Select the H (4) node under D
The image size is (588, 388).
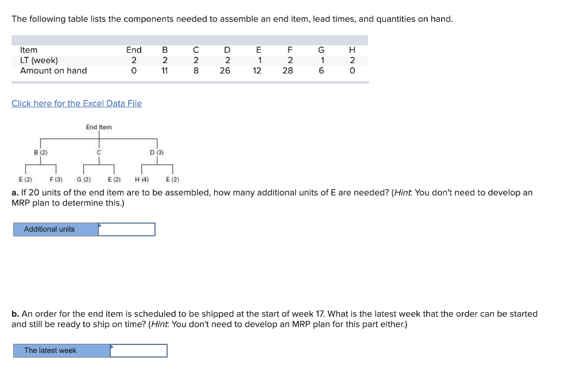[x=143, y=179]
